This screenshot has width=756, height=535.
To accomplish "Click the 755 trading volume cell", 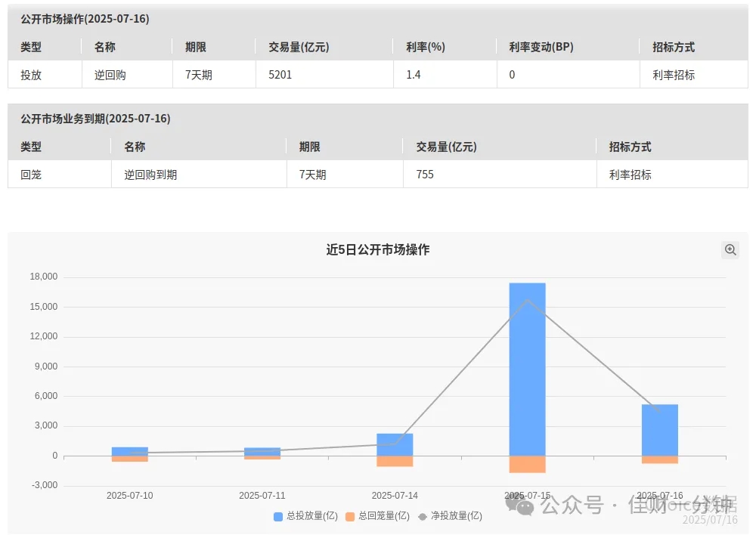I will pos(425,175).
